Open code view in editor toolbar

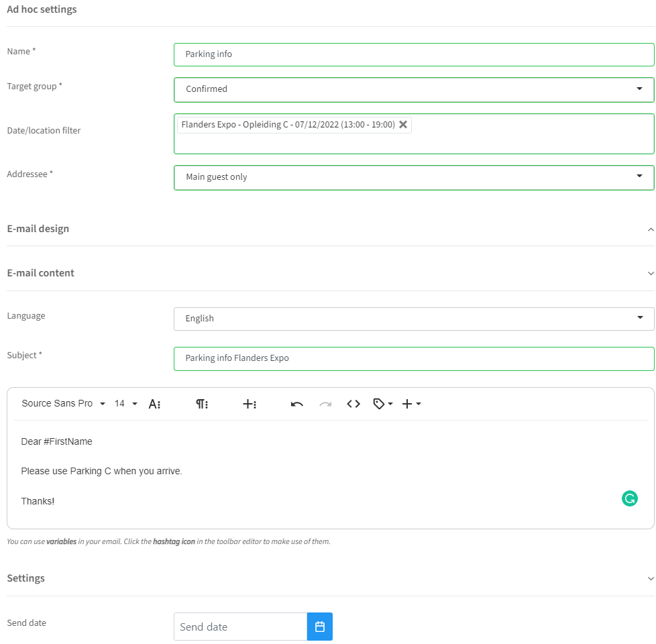(x=353, y=405)
